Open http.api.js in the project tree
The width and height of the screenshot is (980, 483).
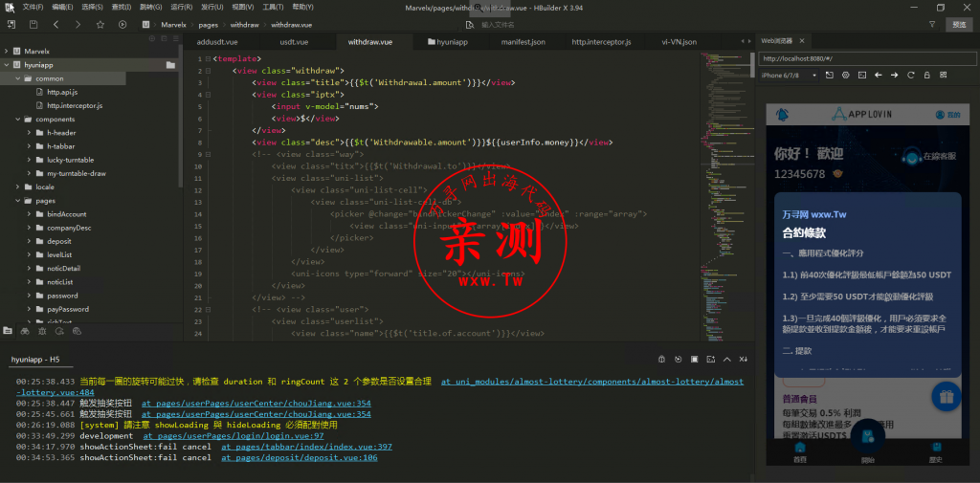coord(62,92)
